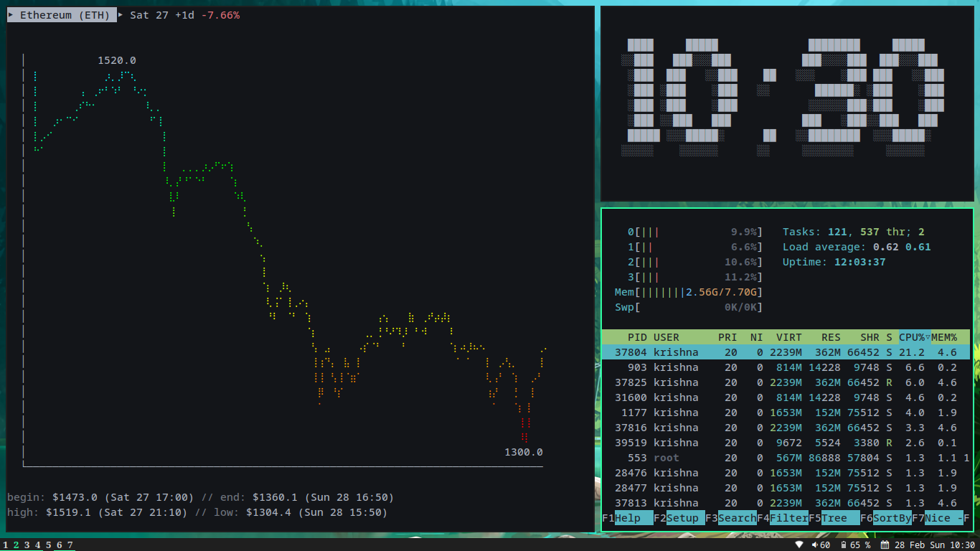Sort htop processes by the PID column
This screenshot has width=980, height=551.
tap(637, 337)
